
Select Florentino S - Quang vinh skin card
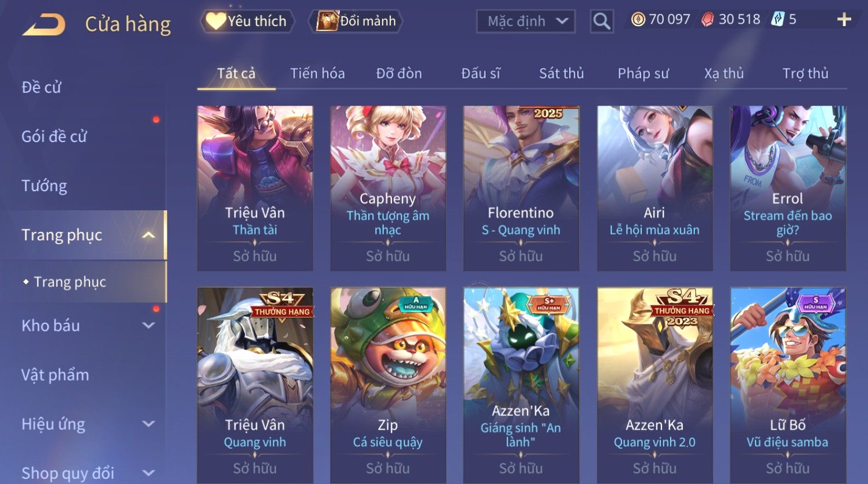(x=521, y=188)
